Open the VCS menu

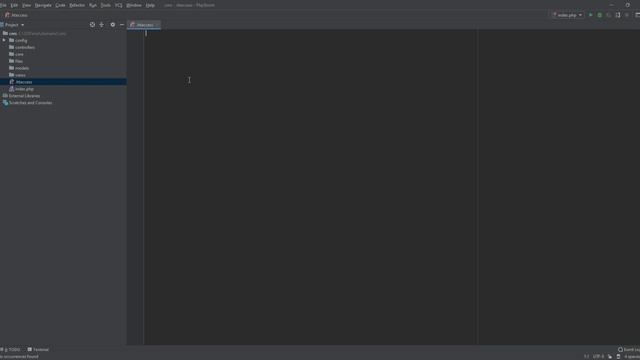point(118,5)
